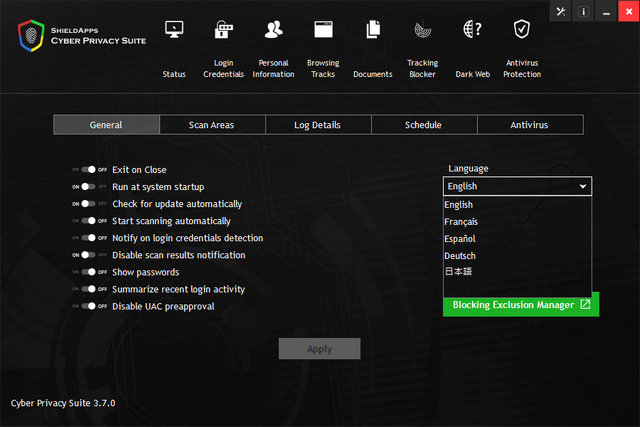The image size is (640, 427).
Task: Open Tracking Blocker radar icon
Action: click(x=422, y=30)
